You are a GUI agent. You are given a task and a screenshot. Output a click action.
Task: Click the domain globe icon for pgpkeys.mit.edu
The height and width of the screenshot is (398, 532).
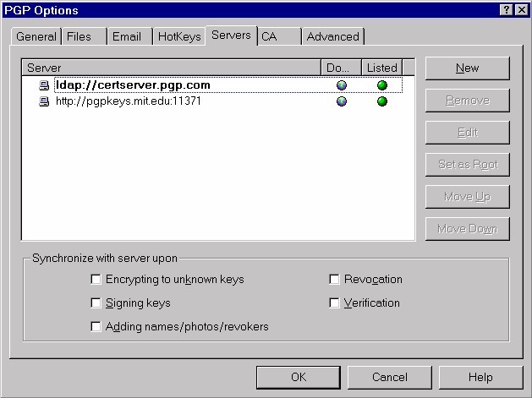pyautogui.click(x=342, y=101)
